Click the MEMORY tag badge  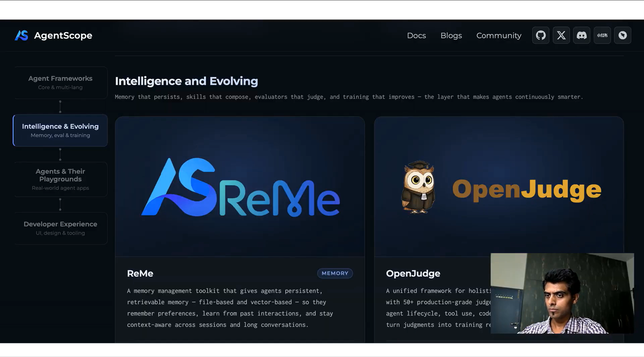click(335, 273)
